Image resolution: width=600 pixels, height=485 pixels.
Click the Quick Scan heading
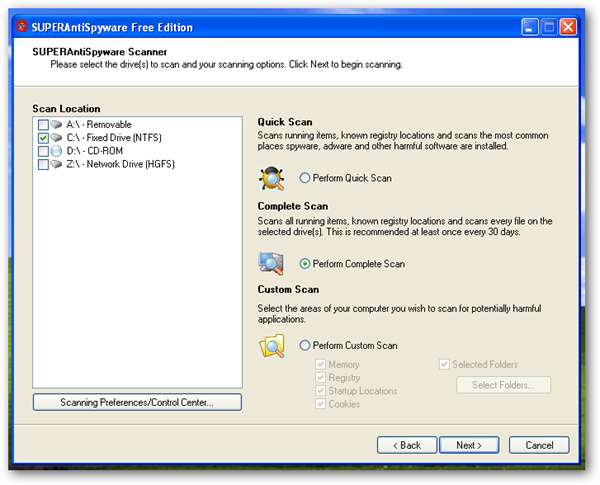coord(285,122)
